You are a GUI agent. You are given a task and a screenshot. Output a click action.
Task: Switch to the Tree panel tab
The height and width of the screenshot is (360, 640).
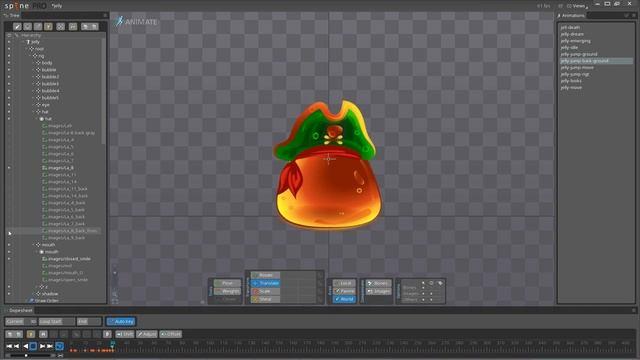coord(12,16)
